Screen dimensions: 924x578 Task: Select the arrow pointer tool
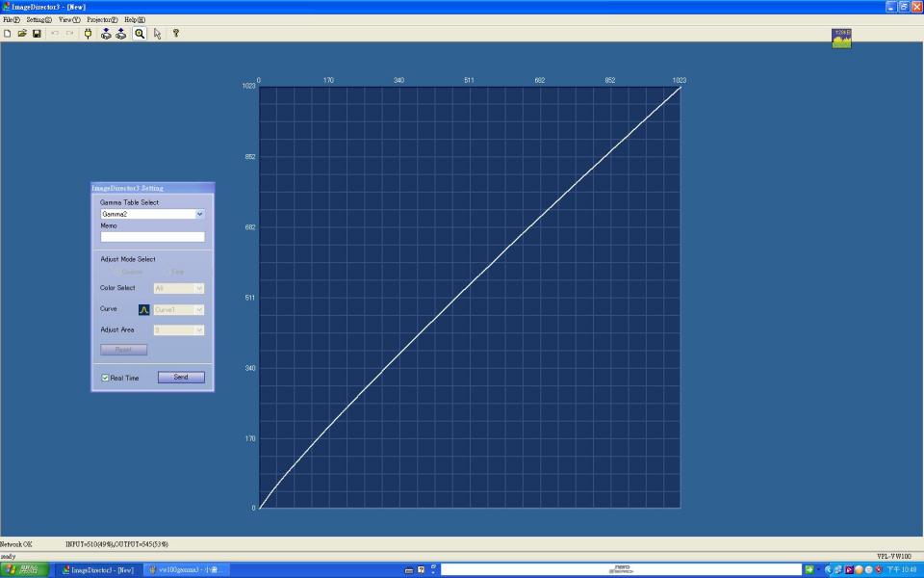157,34
